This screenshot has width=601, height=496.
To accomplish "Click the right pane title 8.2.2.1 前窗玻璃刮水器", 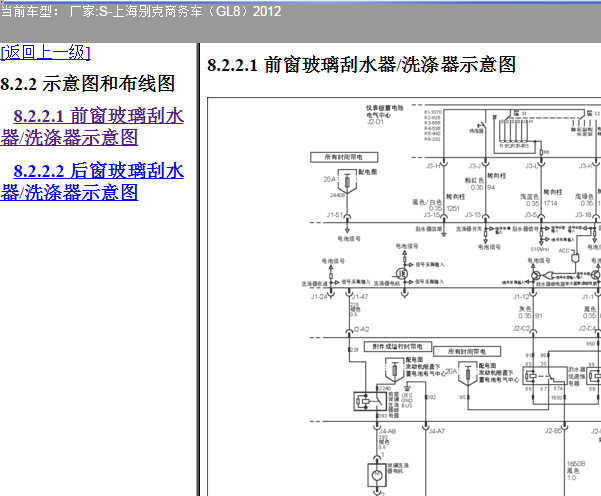I will point(361,65).
